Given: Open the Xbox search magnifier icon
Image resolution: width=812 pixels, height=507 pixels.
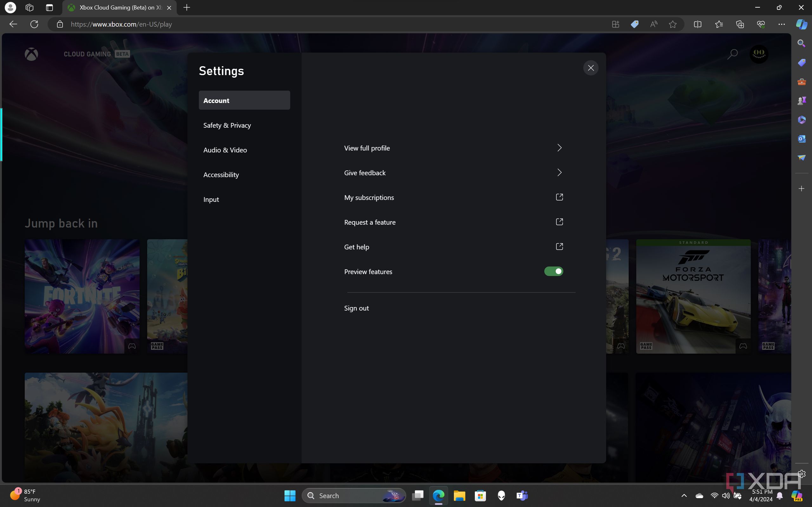Looking at the screenshot, I should pyautogui.click(x=732, y=54).
